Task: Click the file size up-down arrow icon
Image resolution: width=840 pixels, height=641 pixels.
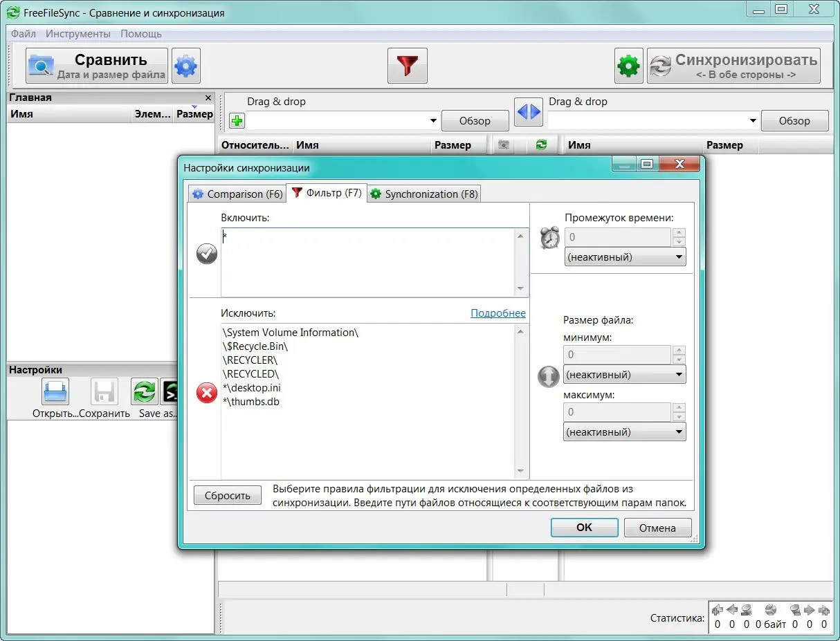Action: tap(548, 376)
